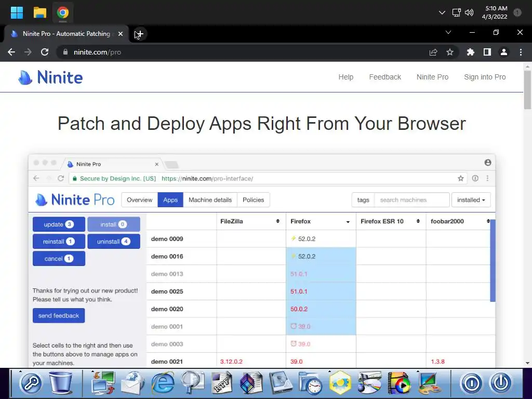Open the magnifier search dock icon
The width and height of the screenshot is (532, 399).
pos(192,383)
